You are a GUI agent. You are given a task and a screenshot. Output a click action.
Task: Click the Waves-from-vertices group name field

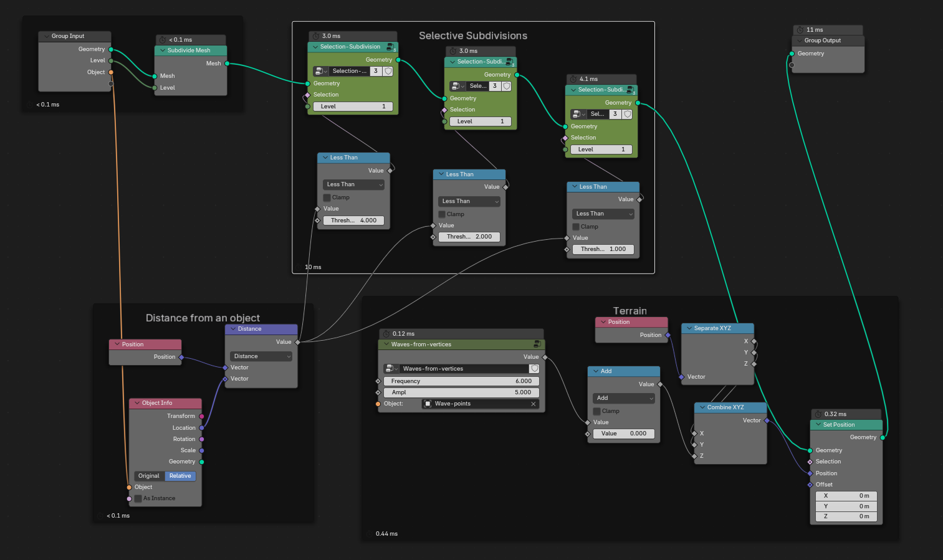464,369
